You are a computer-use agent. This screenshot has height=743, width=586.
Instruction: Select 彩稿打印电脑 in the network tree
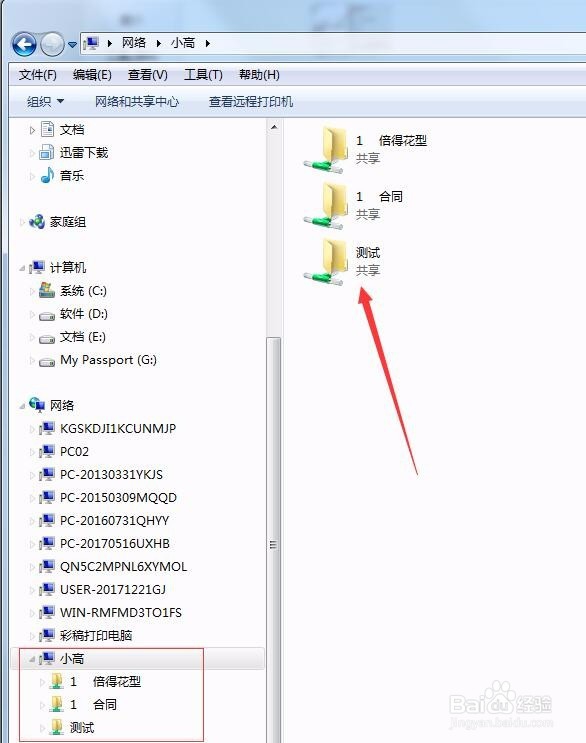[x=96, y=635]
